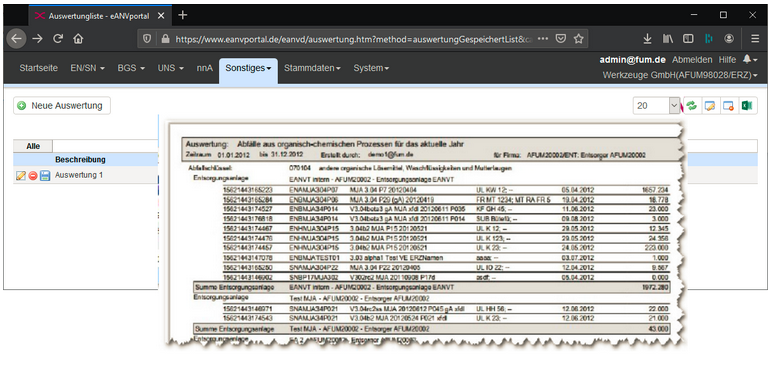Open the notifications bell menu
Screen dimensions: 780x373
pyautogui.click(x=750, y=60)
